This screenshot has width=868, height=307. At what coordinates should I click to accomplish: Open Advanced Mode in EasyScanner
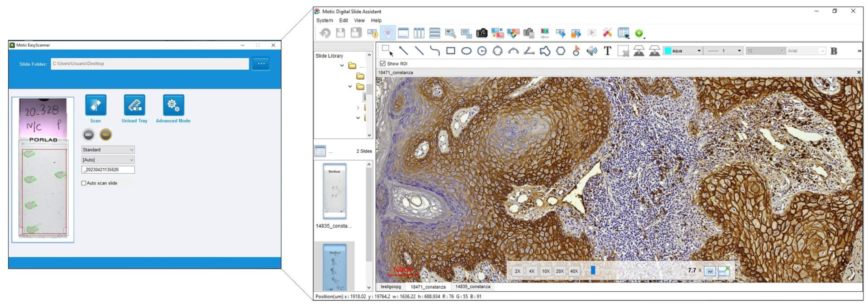pyautogui.click(x=173, y=105)
